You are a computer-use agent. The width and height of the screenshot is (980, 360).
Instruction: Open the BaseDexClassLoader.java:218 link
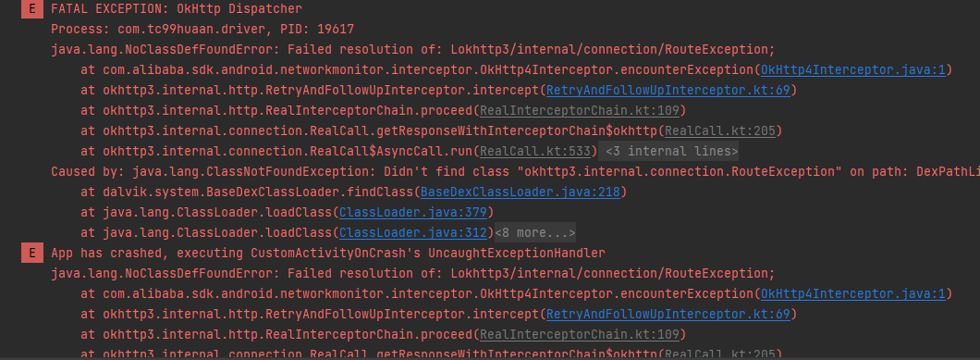(520, 192)
